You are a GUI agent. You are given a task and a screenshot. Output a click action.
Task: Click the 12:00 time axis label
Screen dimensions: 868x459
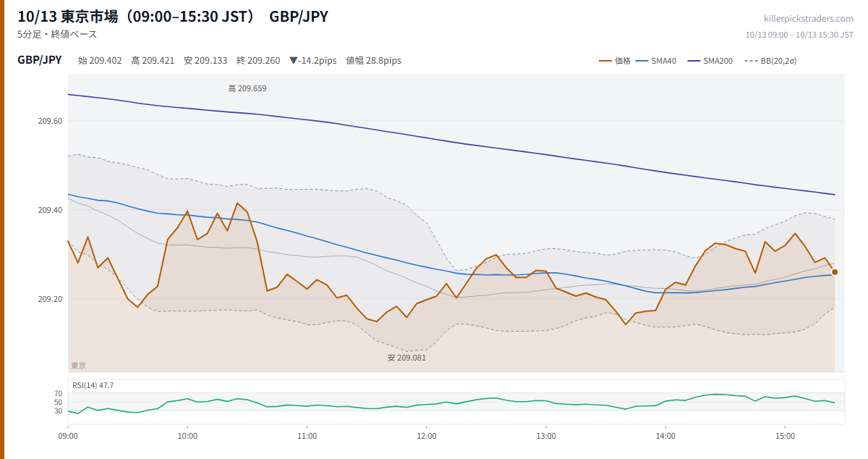click(427, 436)
